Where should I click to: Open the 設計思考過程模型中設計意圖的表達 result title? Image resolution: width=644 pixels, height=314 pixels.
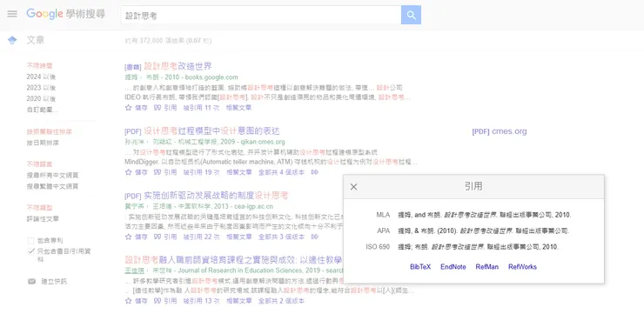pyautogui.click(x=211, y=131)
